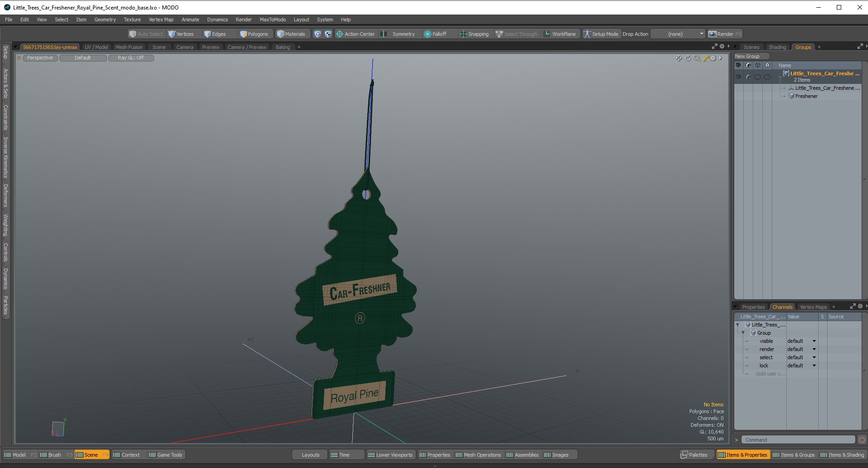Switch to Game Tools layout
This screenshot has width=868, height=468.
(166, 455)
